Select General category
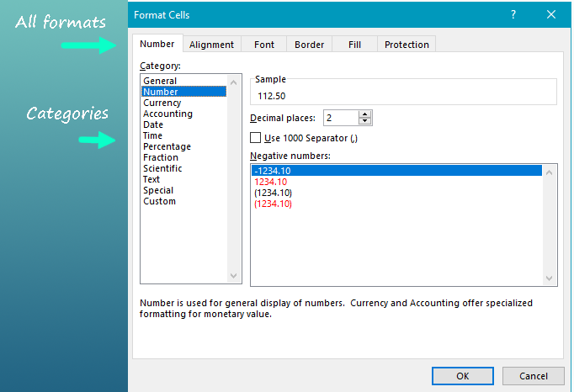Viewport: 574px width, 392px height. [x=183, y=81]
